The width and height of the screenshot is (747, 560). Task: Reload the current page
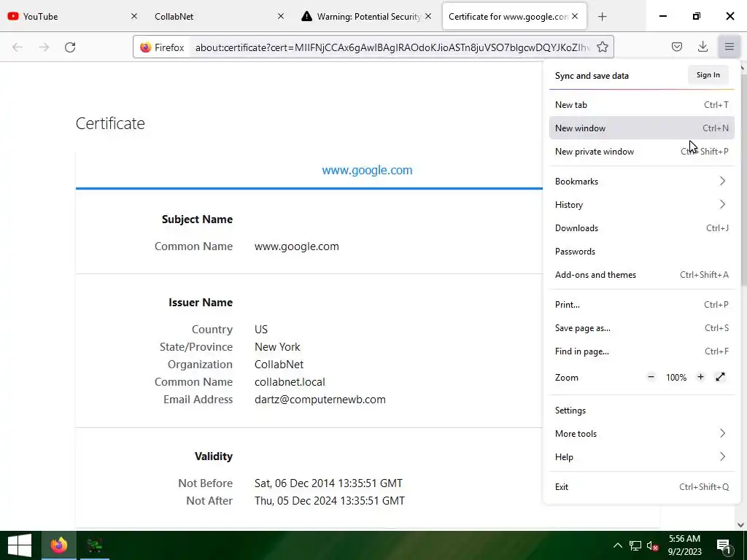pyautogui.click(x=70, y=47)
